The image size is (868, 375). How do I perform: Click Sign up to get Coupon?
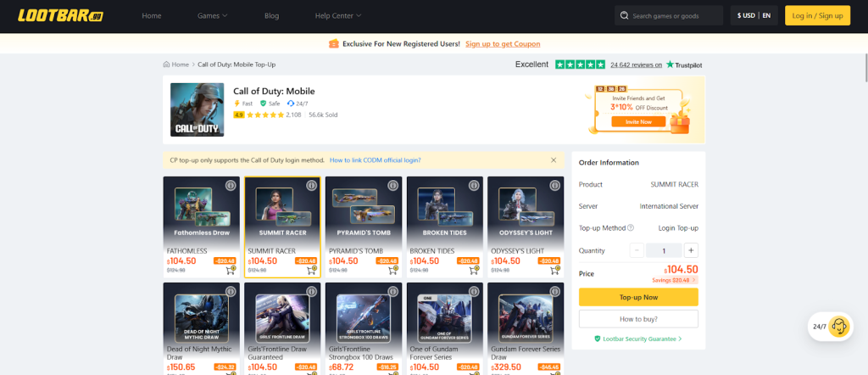point(503,44)
